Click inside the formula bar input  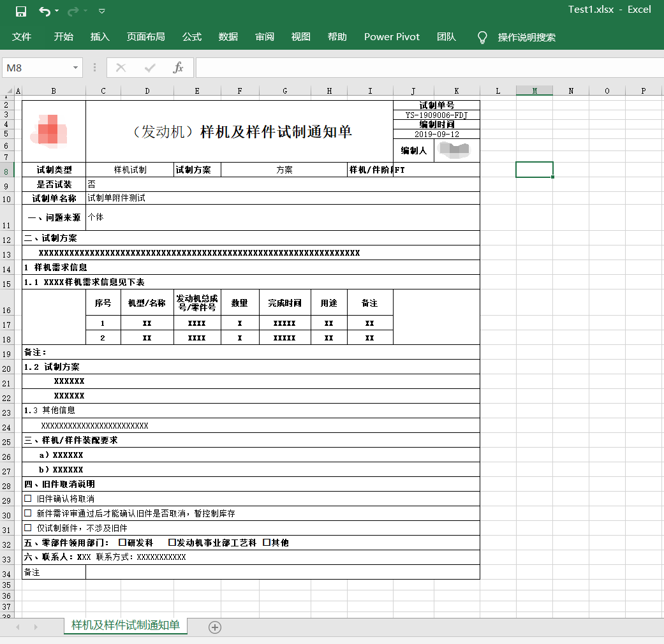coord(430,68)
